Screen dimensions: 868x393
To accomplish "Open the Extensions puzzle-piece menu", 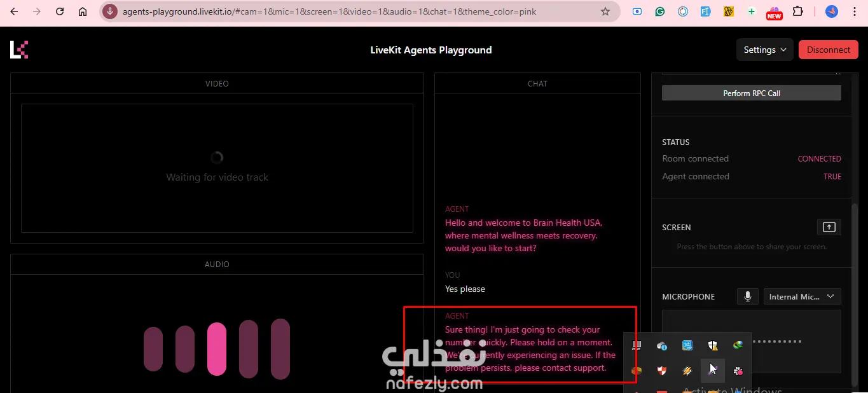I will click(797, 11).
